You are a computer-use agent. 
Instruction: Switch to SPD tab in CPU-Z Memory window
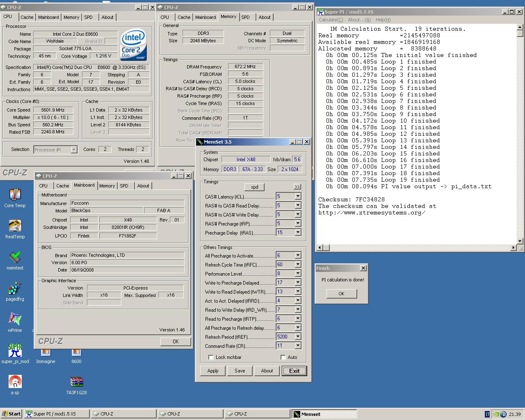click(x=245, y=17)
